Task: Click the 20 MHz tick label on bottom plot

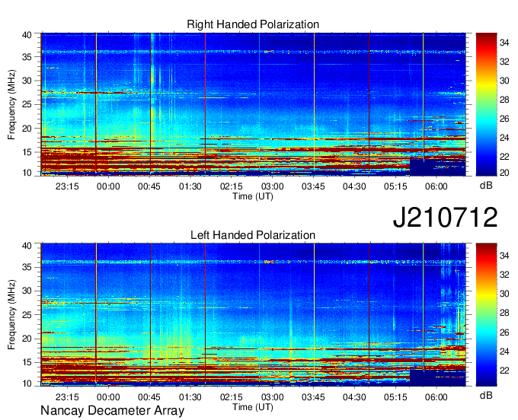Action: pos(27,339)
